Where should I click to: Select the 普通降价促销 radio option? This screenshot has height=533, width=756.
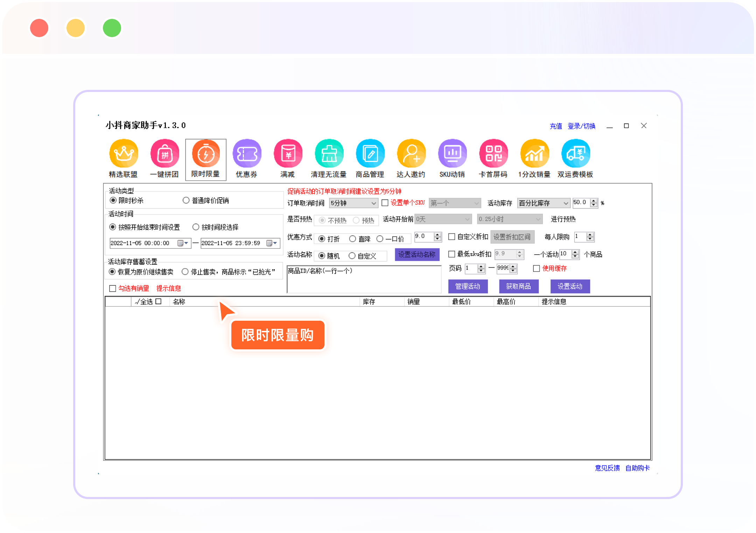[186, 200]
